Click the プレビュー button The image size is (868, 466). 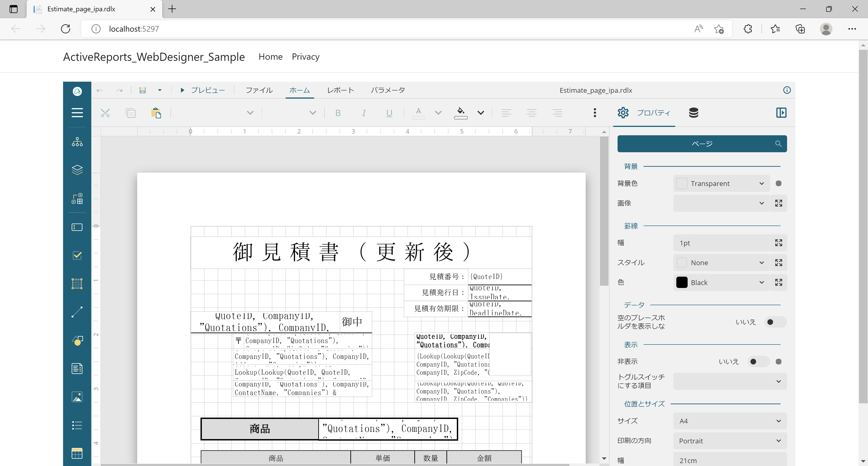(202, 90)
